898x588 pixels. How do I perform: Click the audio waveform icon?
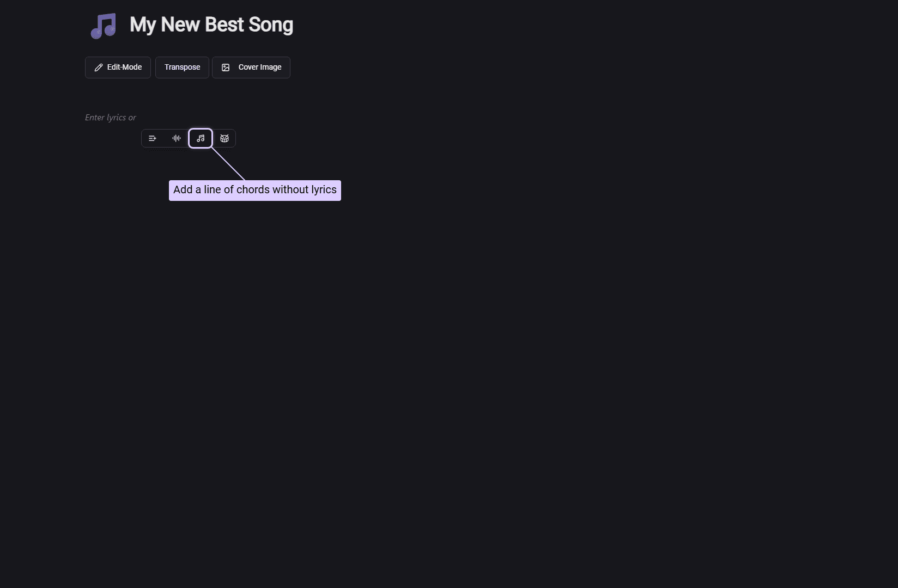click(x=177, y=138)
